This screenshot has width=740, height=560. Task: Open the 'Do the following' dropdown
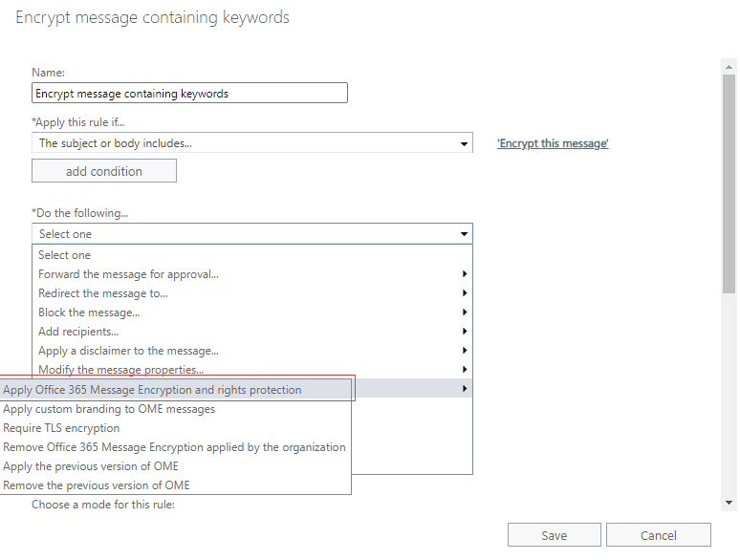[x=251, y=234]
